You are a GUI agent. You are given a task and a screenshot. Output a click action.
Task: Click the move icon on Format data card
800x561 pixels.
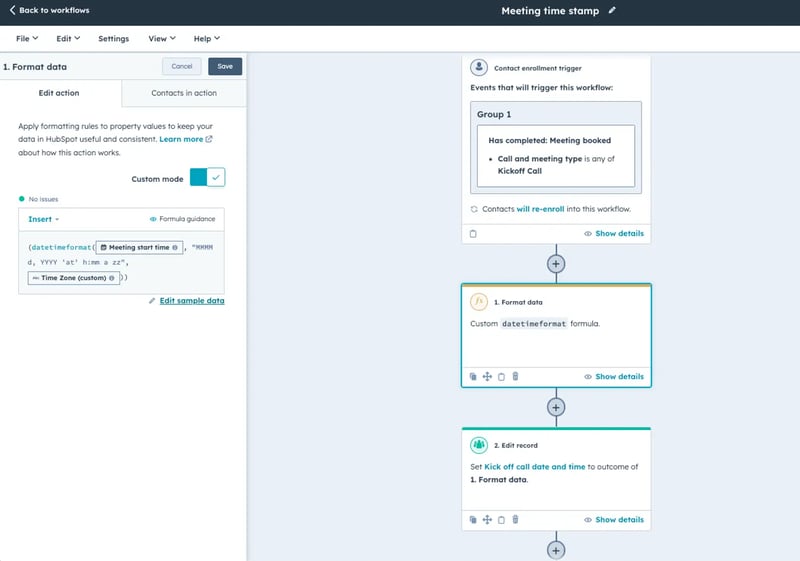487,376
